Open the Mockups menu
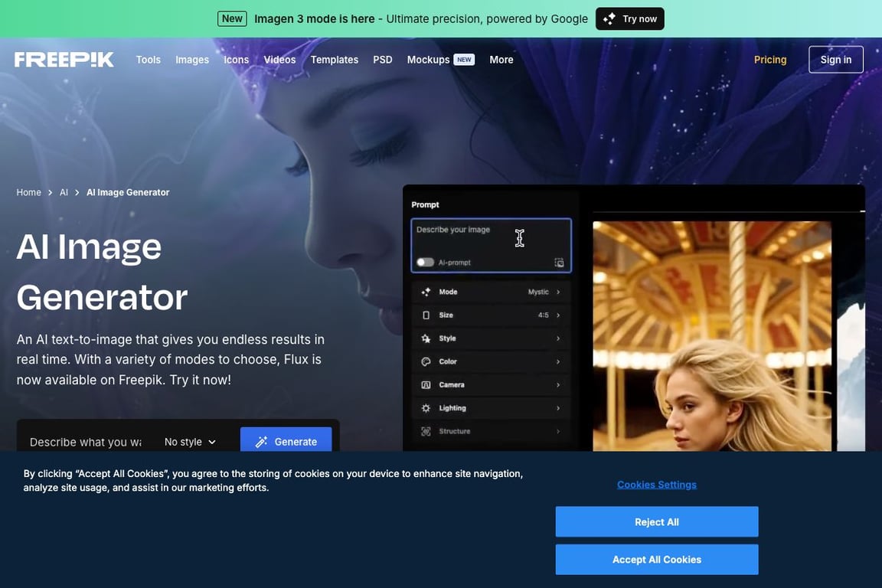The image size is (882, 588). (428, 60)
